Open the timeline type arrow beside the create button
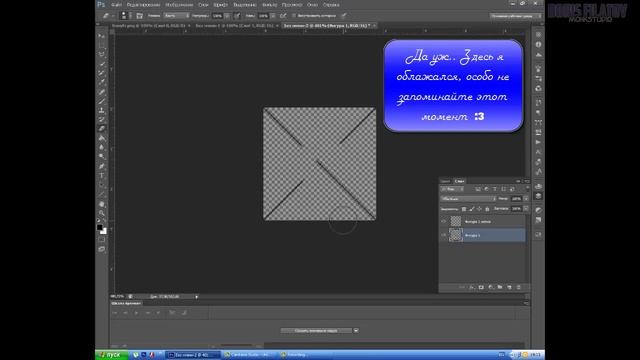The height and width of the screenshot is (360, 640). click(x=356, y=331)
